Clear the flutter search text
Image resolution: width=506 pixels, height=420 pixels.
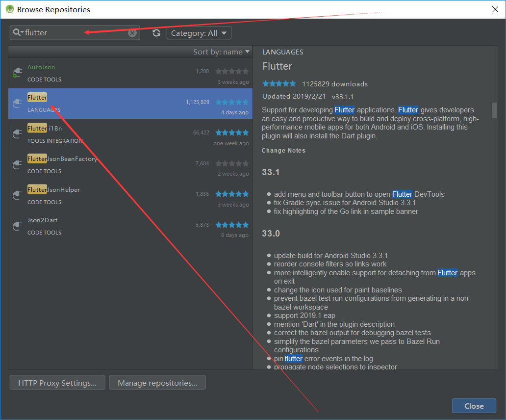point(132,33)
